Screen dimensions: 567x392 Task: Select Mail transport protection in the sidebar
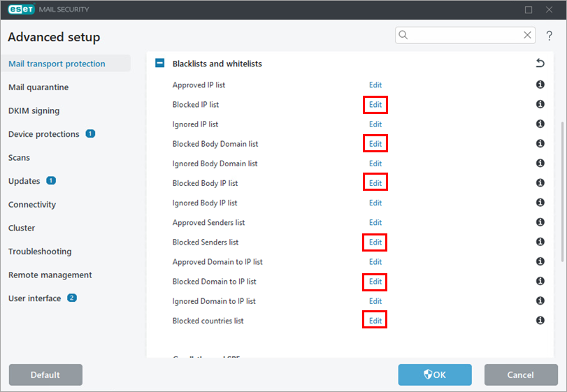point(66,64)
